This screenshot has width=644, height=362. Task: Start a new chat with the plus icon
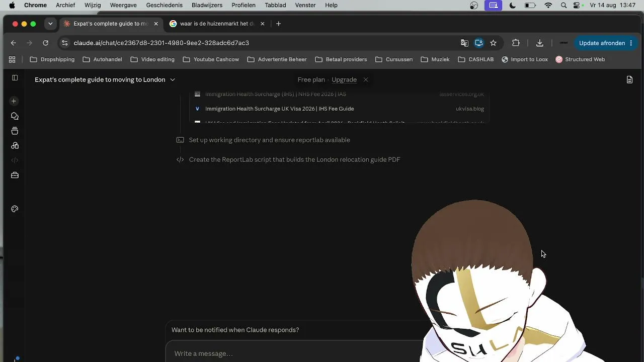(x=14, y=101)
